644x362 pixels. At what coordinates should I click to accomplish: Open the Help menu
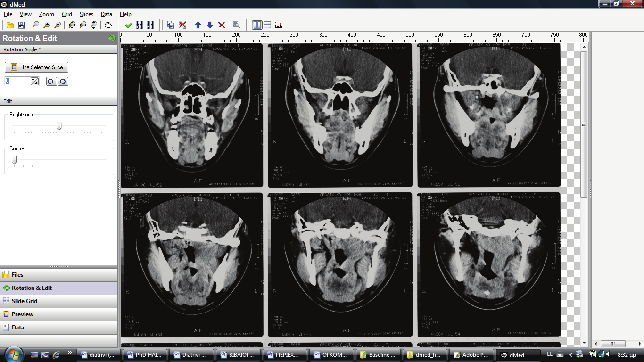click(x=125, y=14)
